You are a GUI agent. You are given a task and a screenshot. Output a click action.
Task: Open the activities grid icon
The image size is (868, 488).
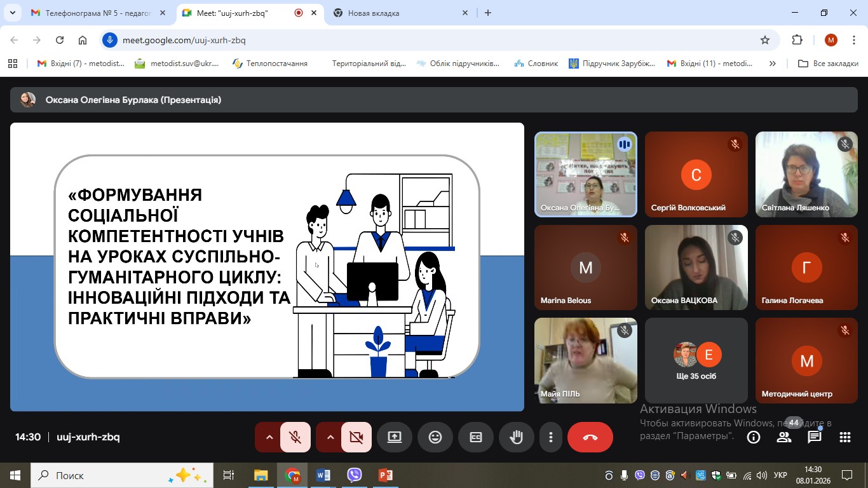(845, 437)
